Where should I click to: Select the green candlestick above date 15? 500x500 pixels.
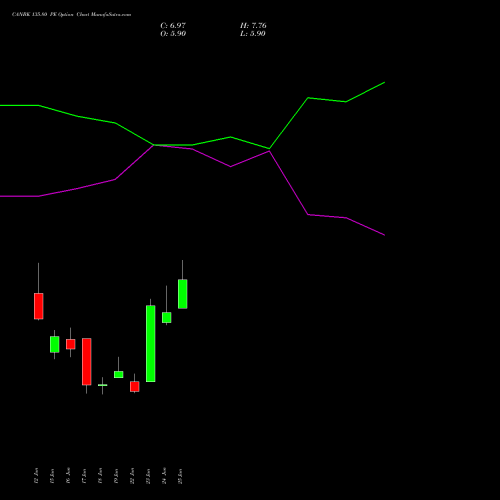pos(55,344)
